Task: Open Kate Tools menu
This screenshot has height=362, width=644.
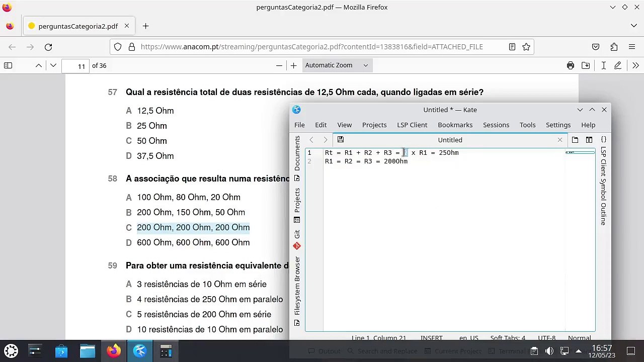Action: click(527, 125)
